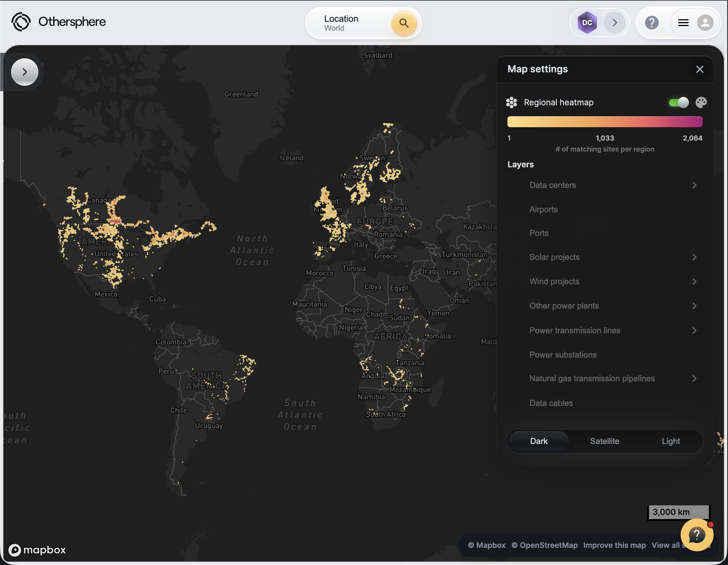This screenshot has height=565, width=728.
Task: Expand the Data centers layer options
Action: [x=694, y=185]
